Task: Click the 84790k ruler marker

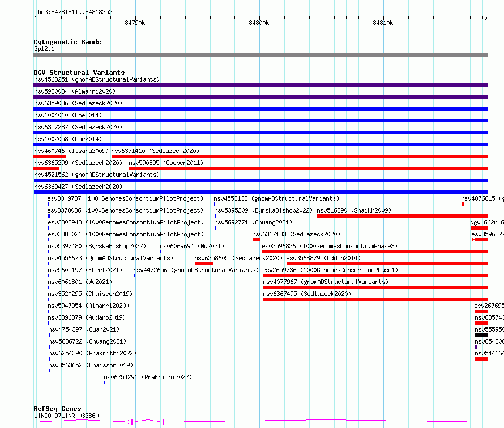Action: pos(135,23)
